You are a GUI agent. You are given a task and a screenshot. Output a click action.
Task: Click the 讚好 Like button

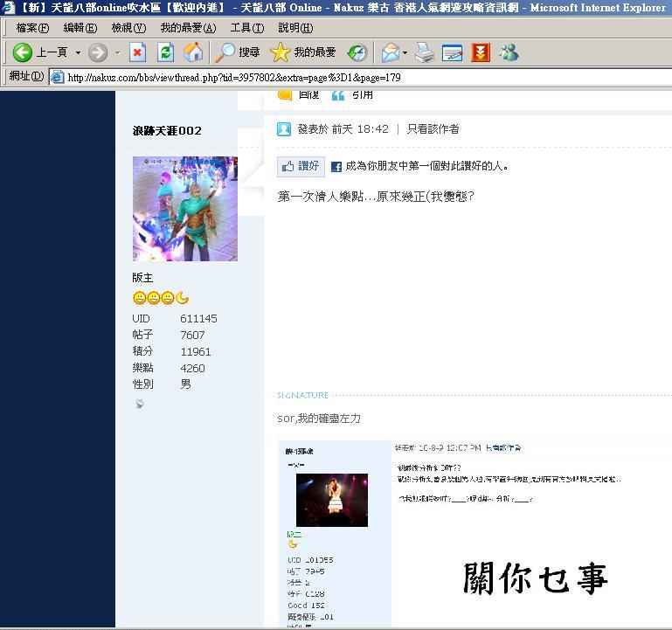[301, 166]
